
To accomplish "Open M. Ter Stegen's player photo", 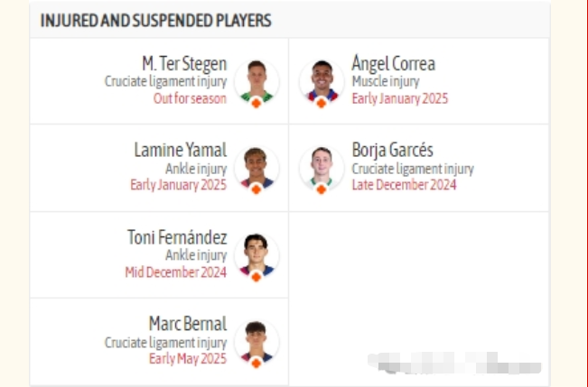I will click(x=256, y=80).
